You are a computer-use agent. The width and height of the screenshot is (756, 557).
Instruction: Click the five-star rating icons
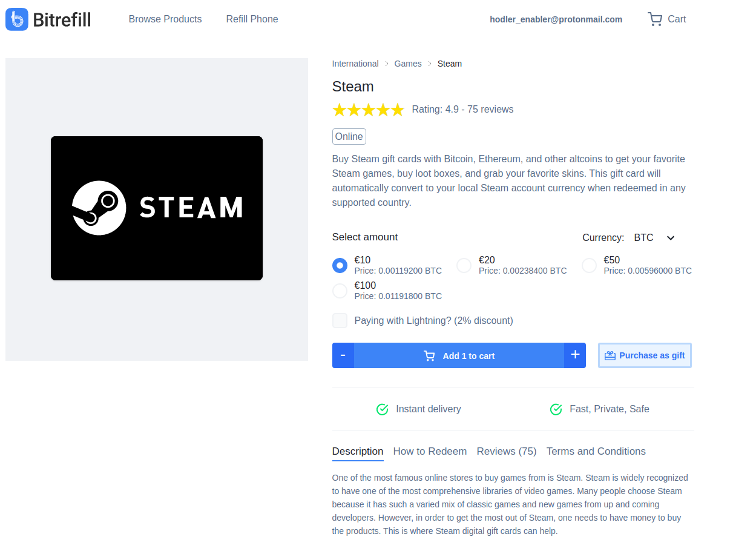coord(368,110)
